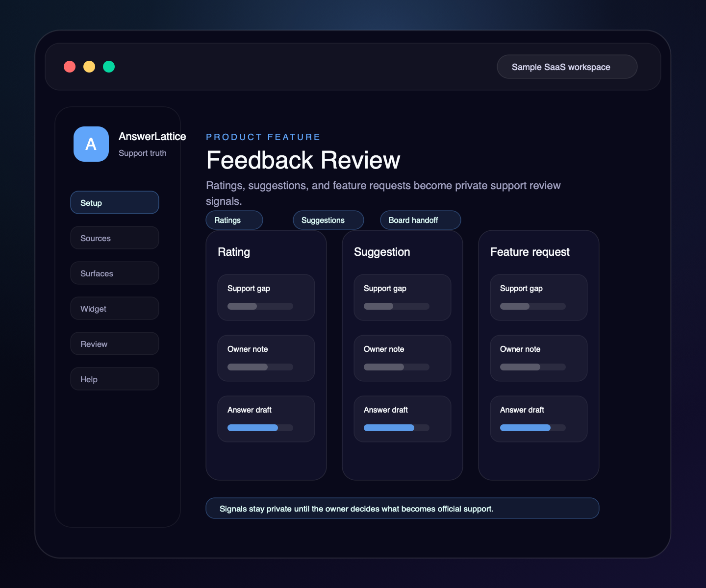
Task: Select Setup in the sidebar
Action: 115,202
